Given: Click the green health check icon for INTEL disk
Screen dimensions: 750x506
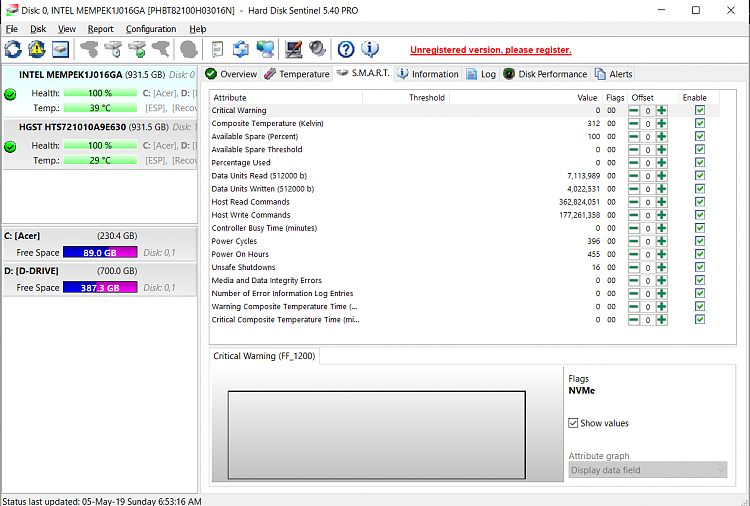Looking at the screenshot, I should click(10, 94).
